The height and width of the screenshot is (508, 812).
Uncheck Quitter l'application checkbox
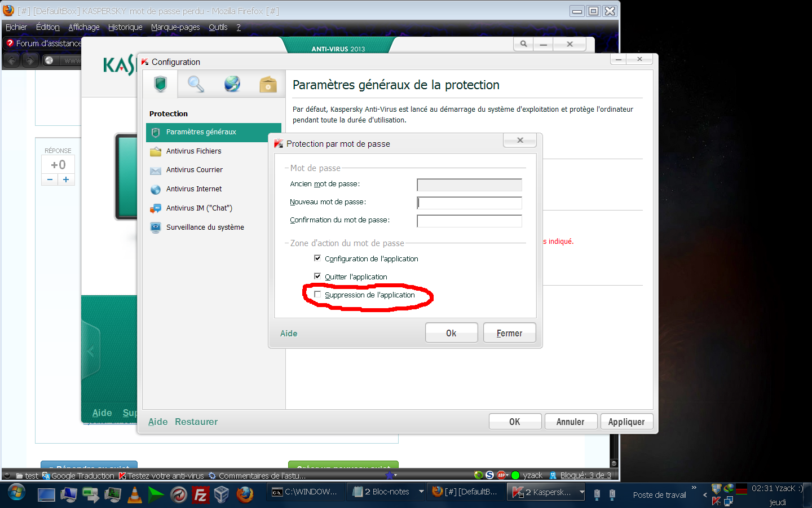pyautogui.click(x=317, y=276)
